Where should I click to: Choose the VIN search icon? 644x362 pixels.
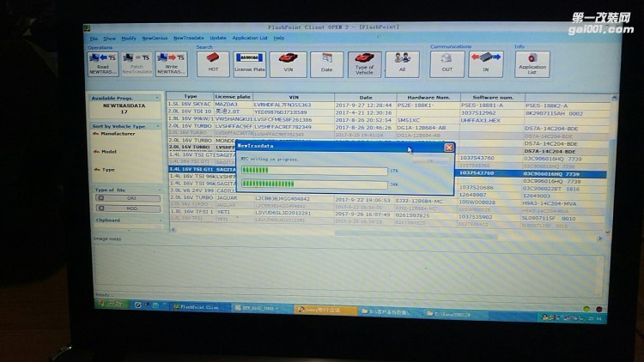289,63
